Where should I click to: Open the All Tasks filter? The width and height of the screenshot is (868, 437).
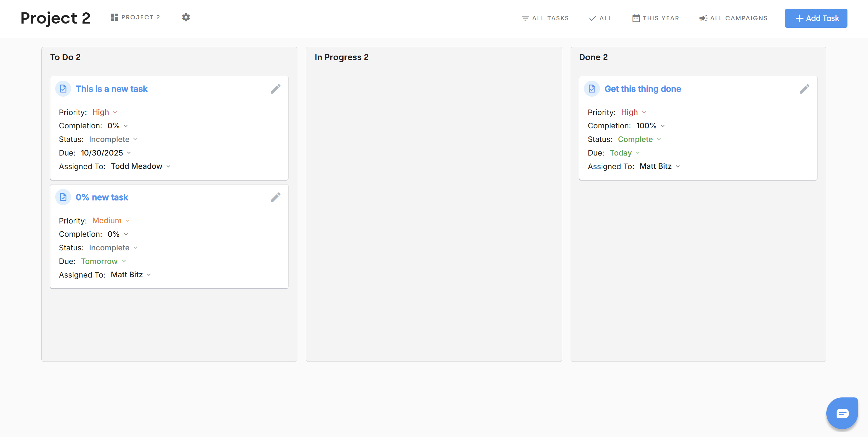(545, 18)
